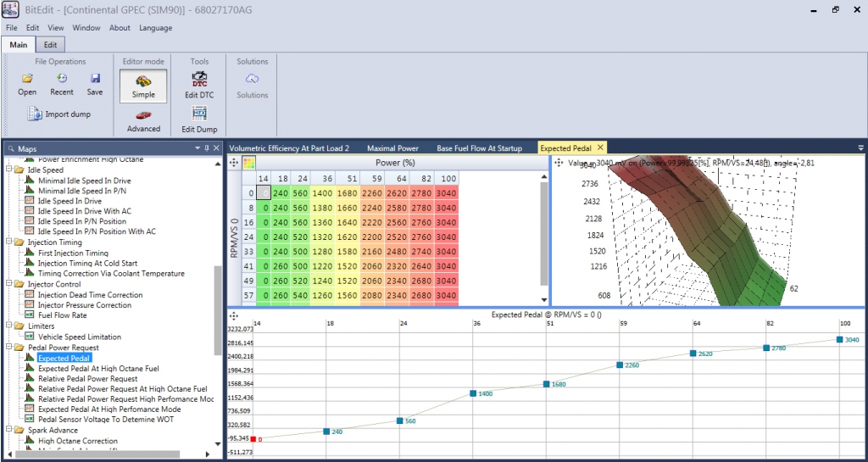Open the File menu
The height and width of the screenshot is (462, 868).
pos(12,28)
